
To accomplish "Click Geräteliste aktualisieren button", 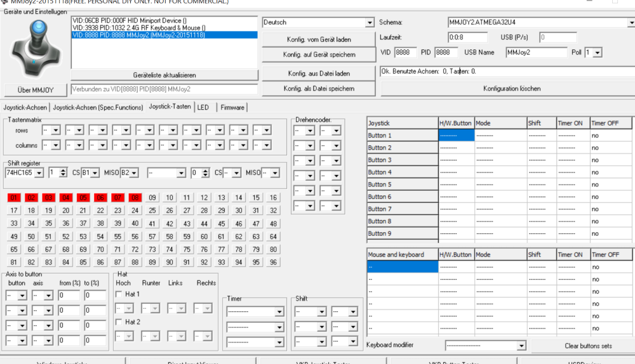I will point(164,75).
